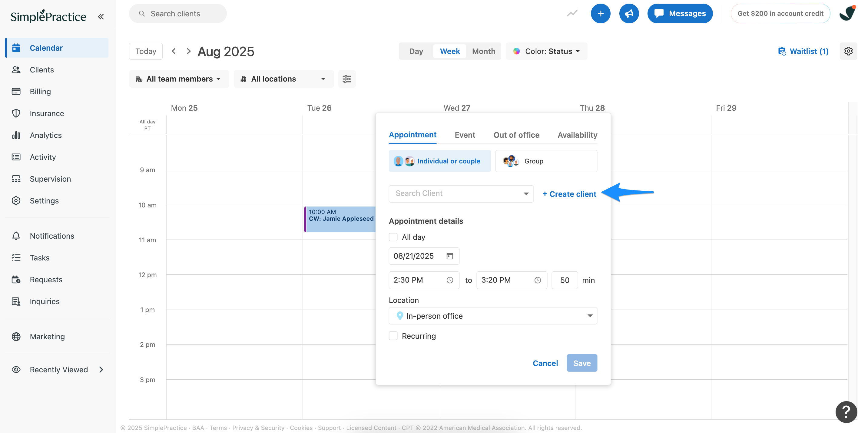Enable the All day checkbox
Screen dimensions: 868x433
point(393,237)
